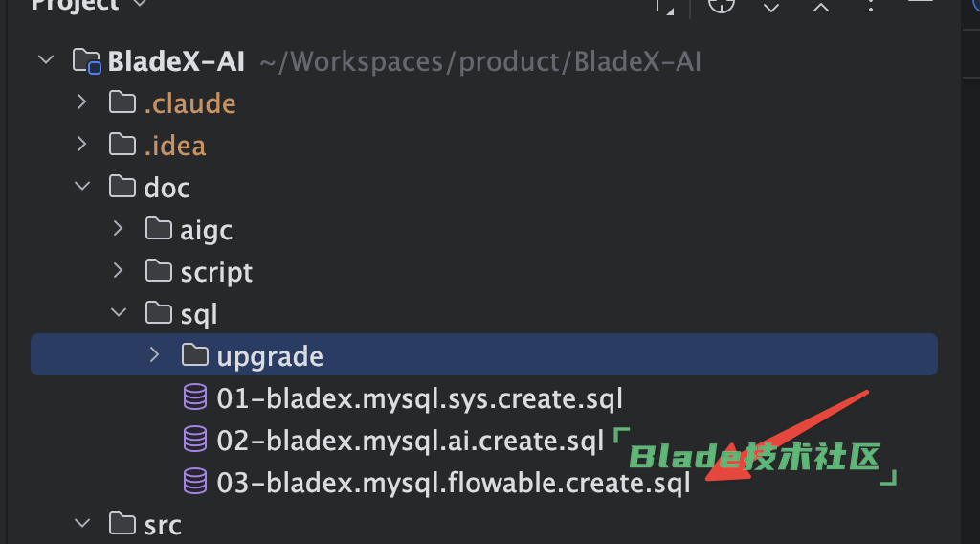Image resolution: width=980 pixels, height=544 pixels.
Task: Click the database icon of 03-bladex.mysql.flowable.create.sql
Action: (x=195, y=482)
